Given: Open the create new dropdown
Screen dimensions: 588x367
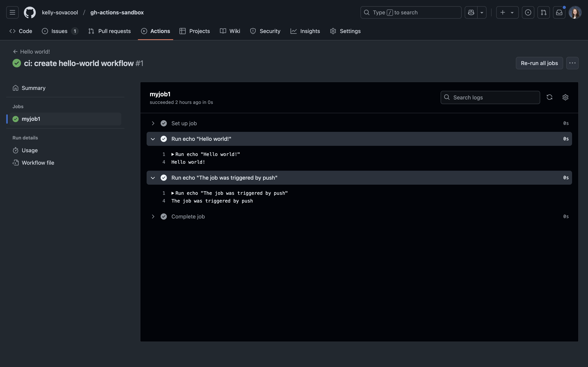Looking at the screenshot, I should [507, 12].
